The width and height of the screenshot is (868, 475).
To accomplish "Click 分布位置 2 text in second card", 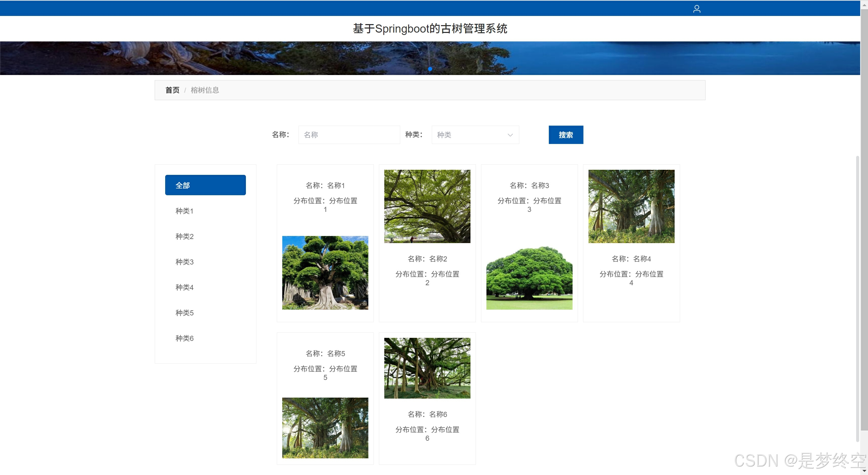I will [x=427, y=278].
